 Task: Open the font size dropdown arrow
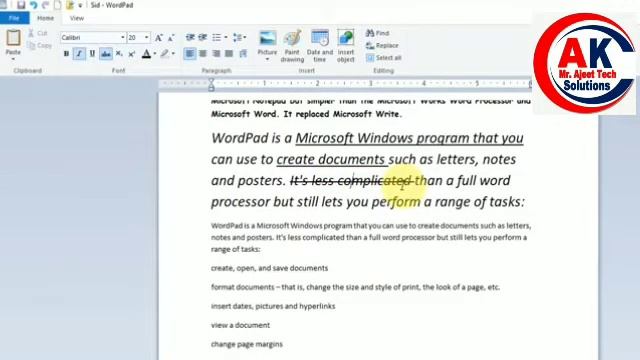click(x=147, y=38)
